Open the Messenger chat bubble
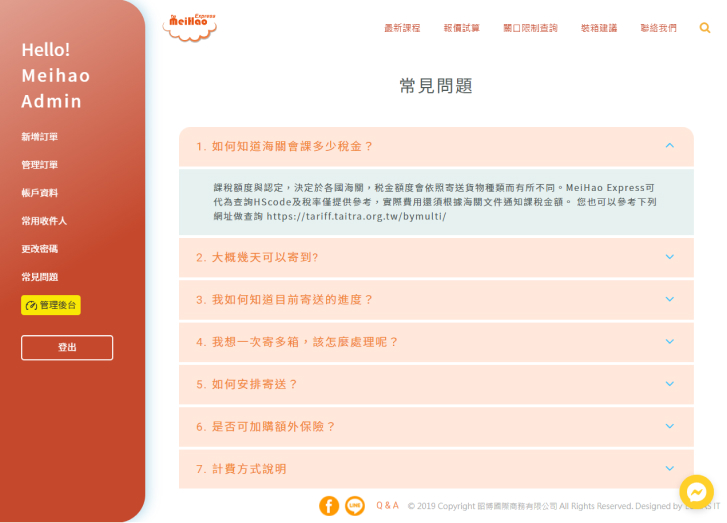The image size is (727, 523). point(696,492)
